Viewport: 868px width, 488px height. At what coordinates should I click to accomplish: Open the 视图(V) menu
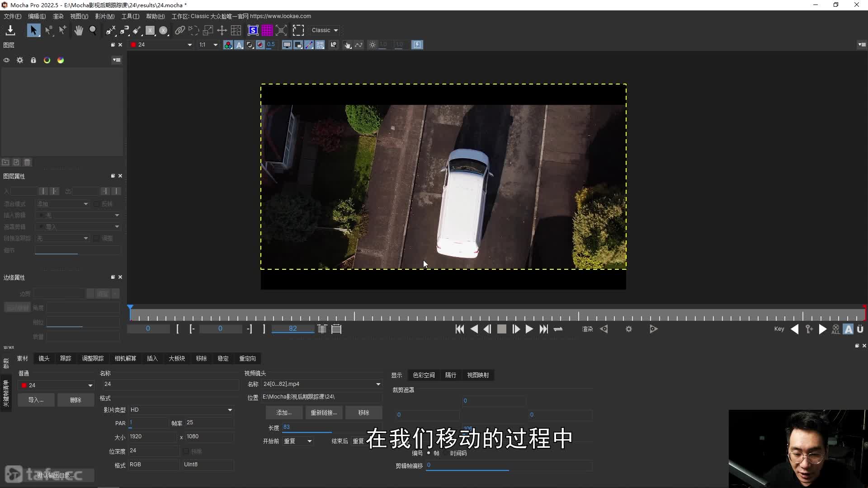click(x=79, y=16)
